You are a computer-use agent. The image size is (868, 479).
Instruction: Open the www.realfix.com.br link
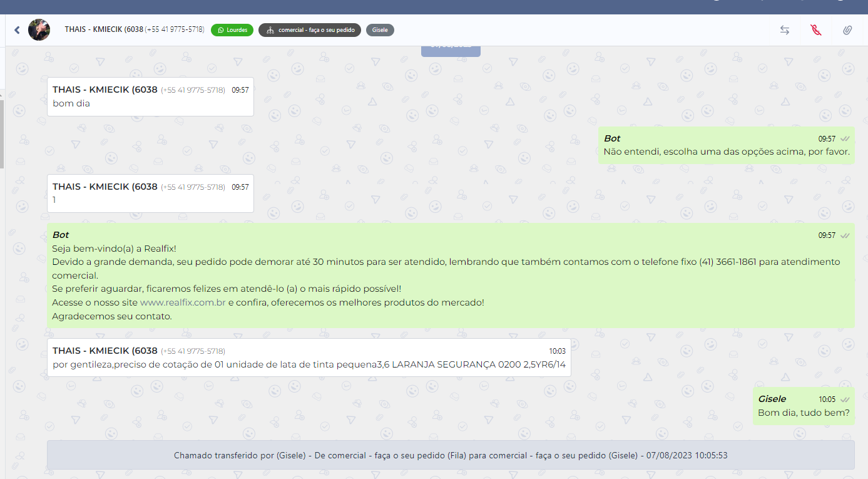pos(182,302)
